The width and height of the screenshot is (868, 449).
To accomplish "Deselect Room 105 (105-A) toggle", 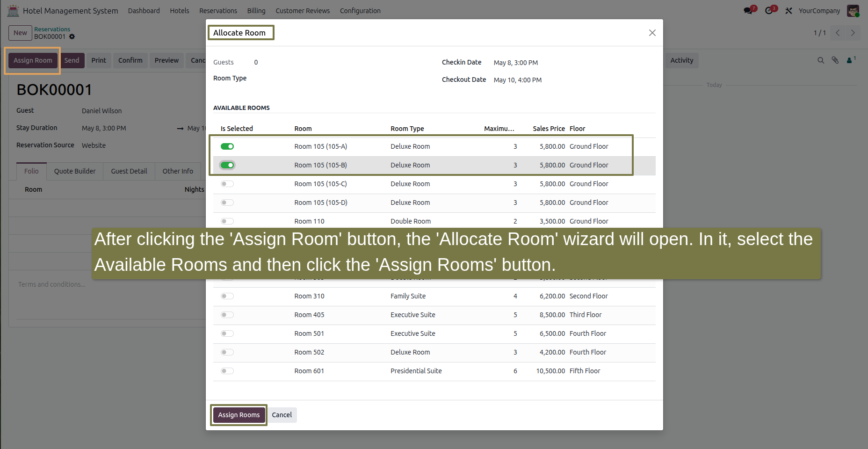I will (227, 146).
